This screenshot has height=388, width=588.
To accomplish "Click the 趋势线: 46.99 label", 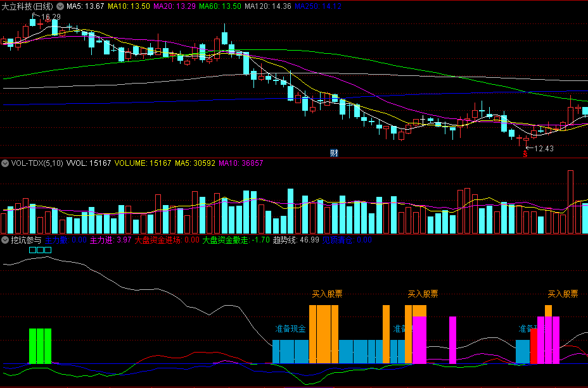I will pos(296,240).
